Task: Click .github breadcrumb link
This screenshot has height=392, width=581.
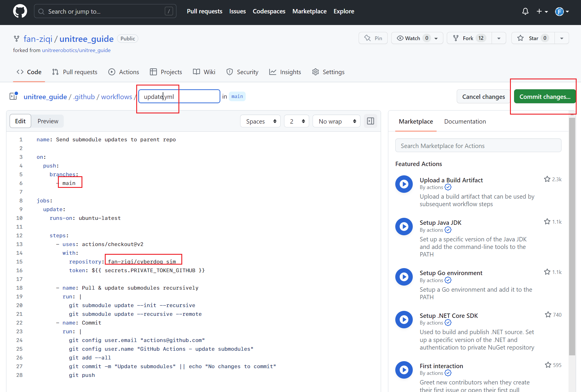Action: click(84, 97)
